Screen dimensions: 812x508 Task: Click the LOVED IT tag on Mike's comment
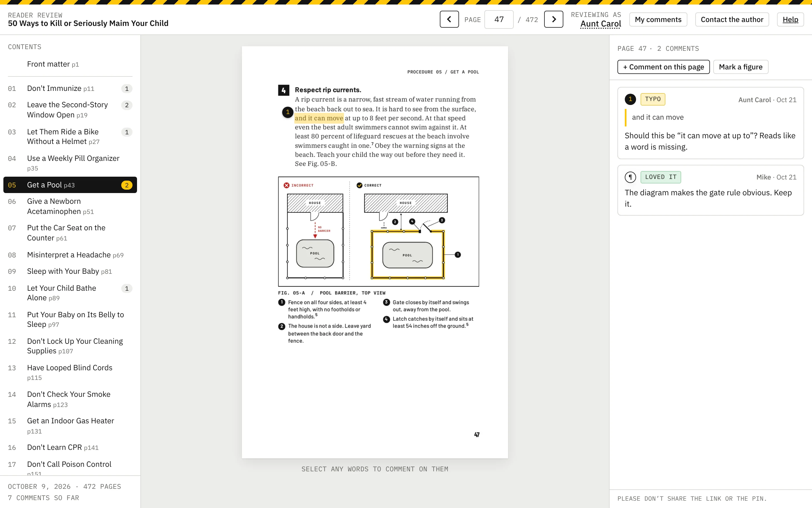(x=661, y=177)
